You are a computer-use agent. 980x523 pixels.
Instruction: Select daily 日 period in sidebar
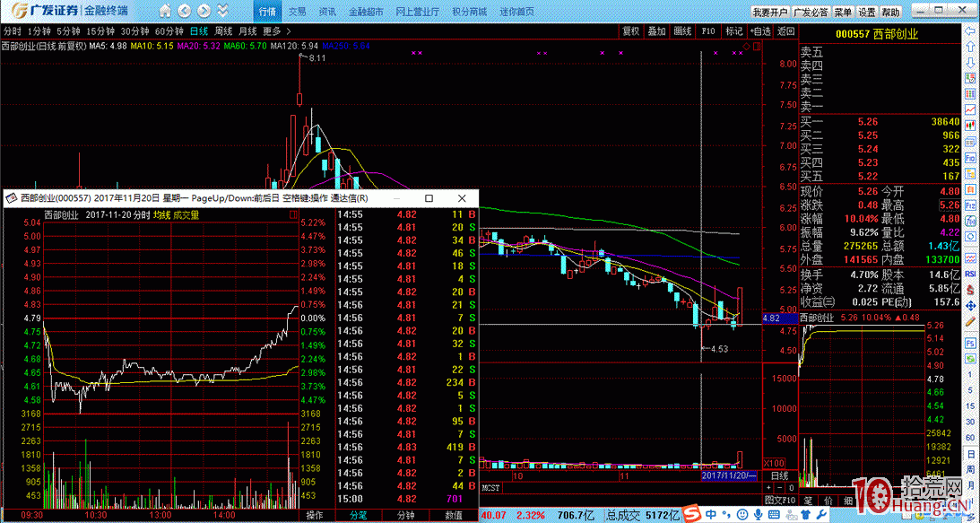970,453
